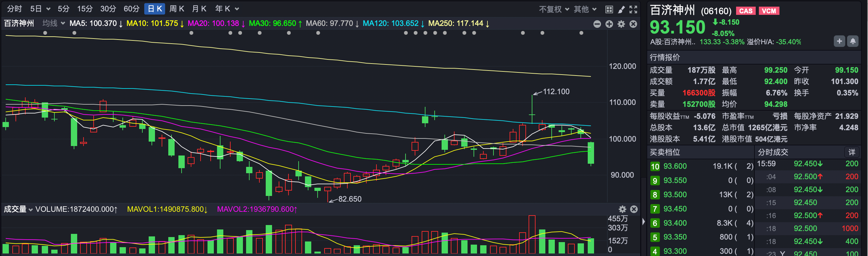868x256 pixels.
Task: Expand the dropdown arrow beside 5日
Action: pyautogui.click(x=48, y=9)
